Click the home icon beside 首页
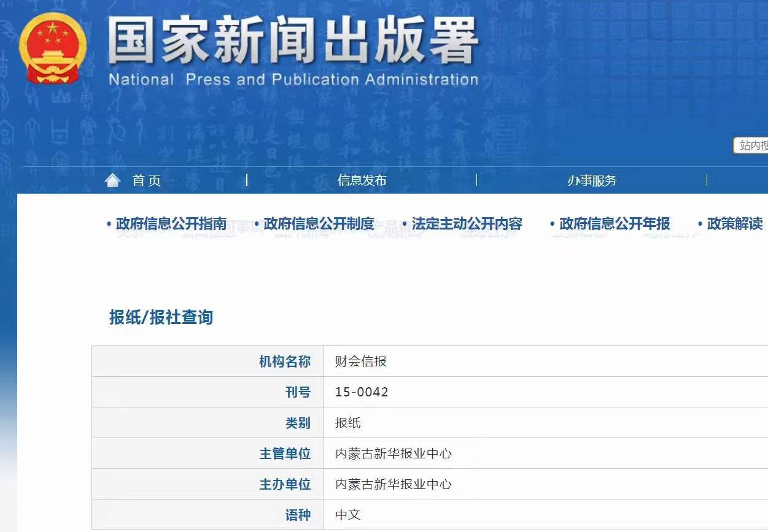 tap(113, 180)
